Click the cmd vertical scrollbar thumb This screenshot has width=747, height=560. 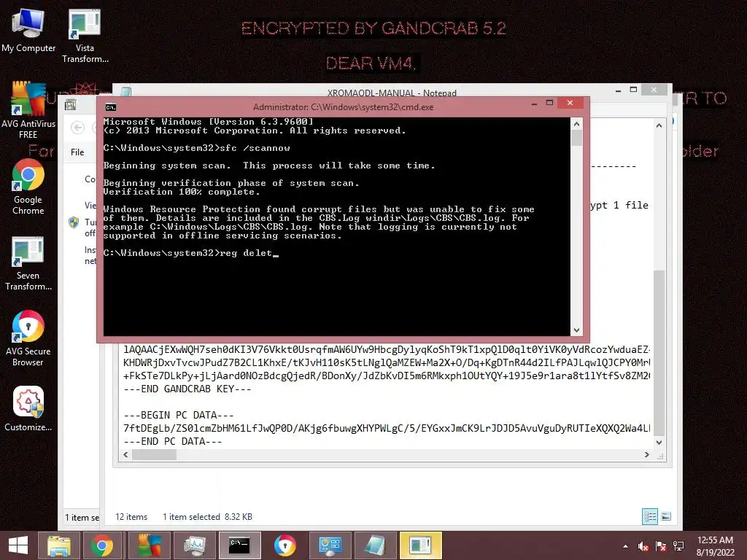pos(576,138)
